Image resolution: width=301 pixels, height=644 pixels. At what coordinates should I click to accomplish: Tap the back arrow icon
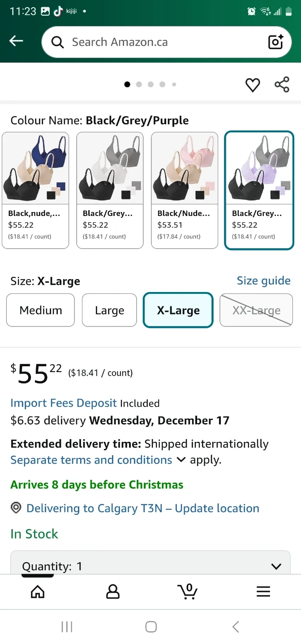pyautogui.click(x=16, y=42)
